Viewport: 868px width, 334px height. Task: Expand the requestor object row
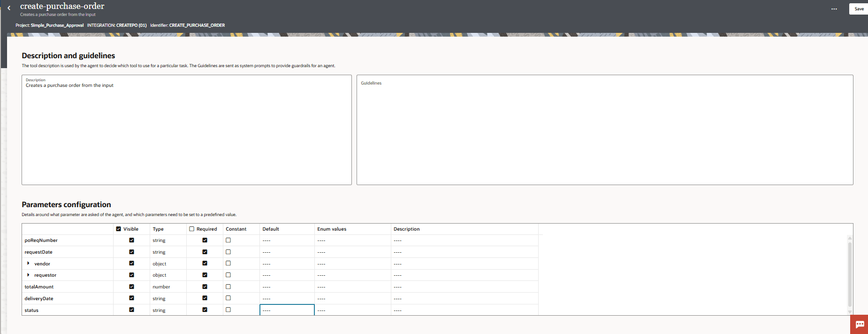point(28,275)
